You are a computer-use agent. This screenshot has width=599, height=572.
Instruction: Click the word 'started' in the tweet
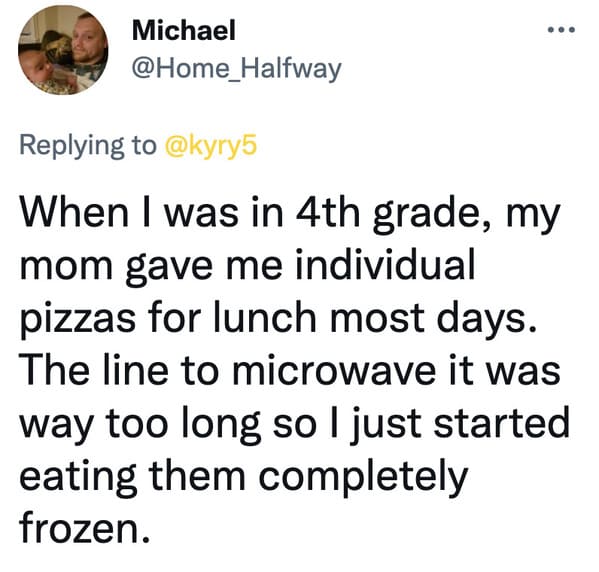click(502, 423)
